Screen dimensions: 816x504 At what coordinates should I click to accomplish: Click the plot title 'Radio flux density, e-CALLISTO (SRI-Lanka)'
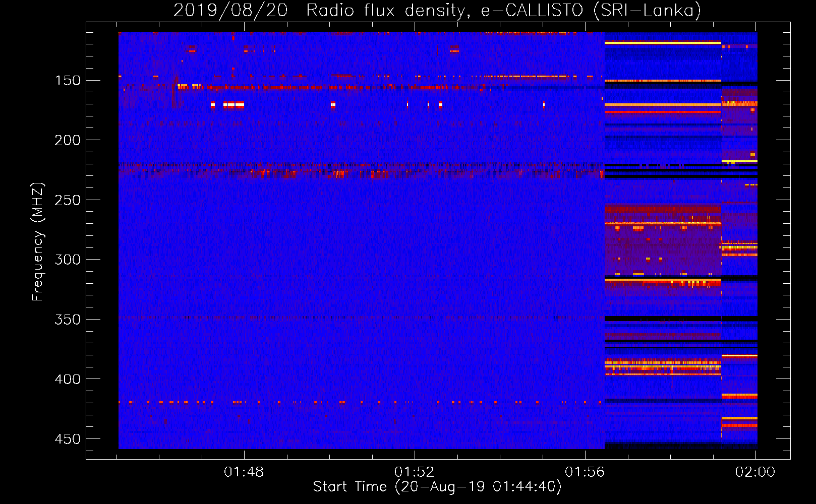[x=503, y=10]
